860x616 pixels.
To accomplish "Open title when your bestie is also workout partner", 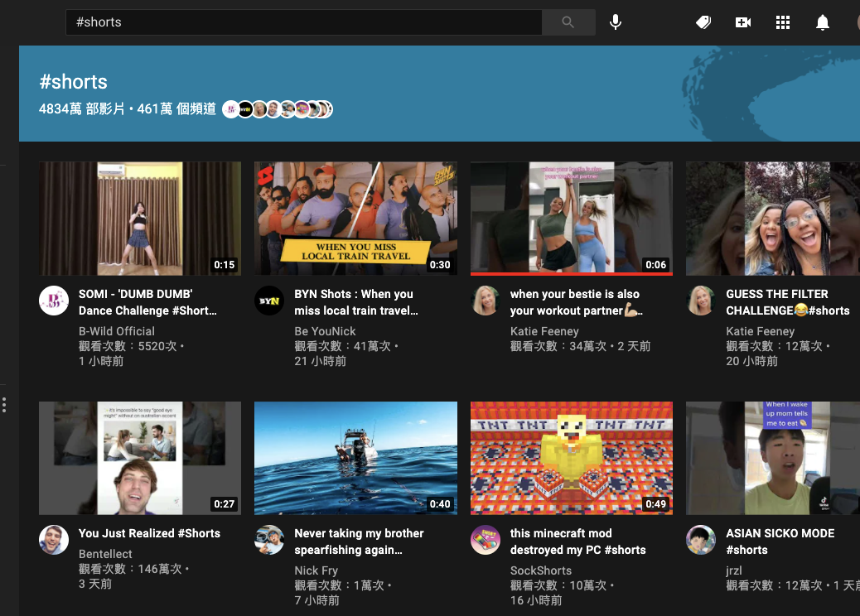I will click(576, 302).
